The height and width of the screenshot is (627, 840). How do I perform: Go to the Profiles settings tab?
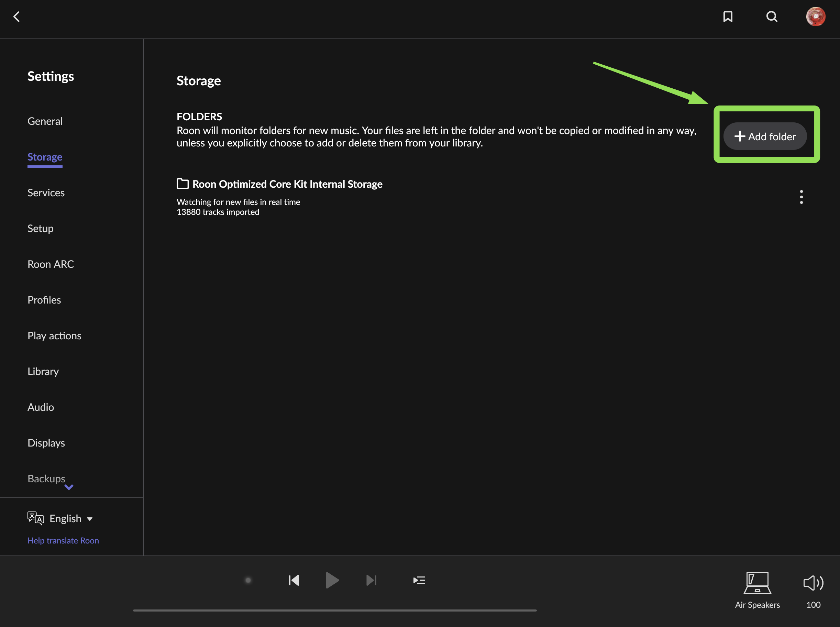pyautogui.click(x=44, y=300)
